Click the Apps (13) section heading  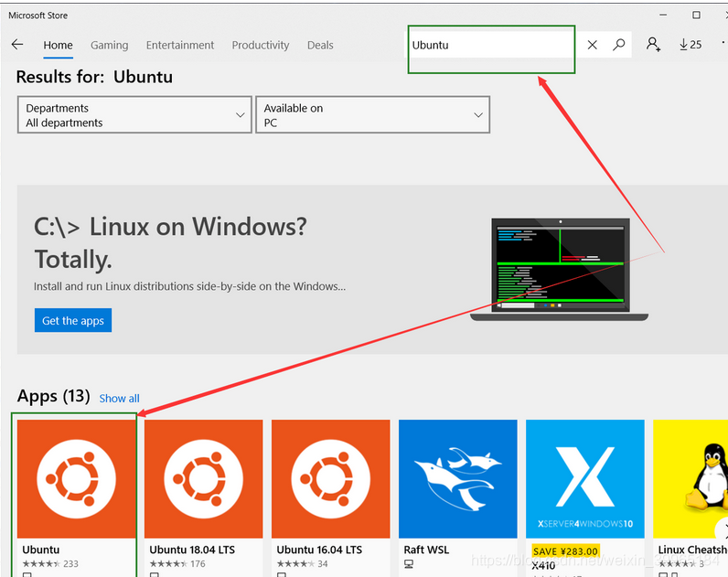pyautogui.click(x=53, y=396)
